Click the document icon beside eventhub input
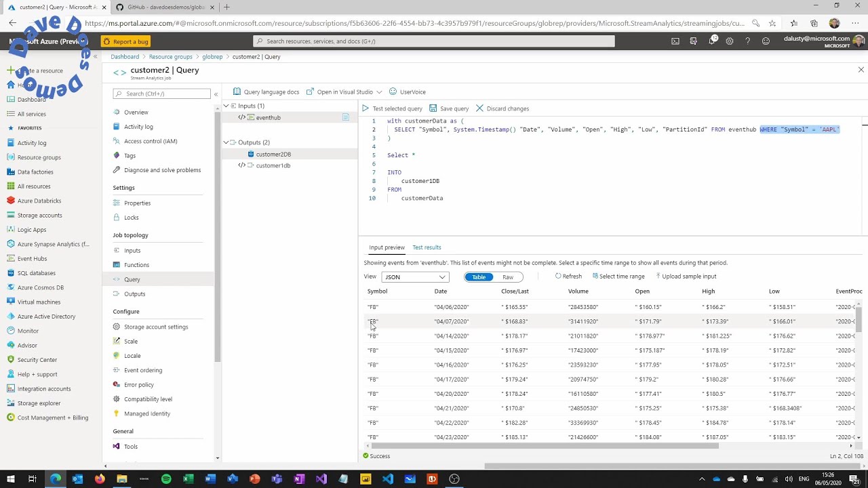The width and height of the screenshot is (868, 488). tap(345, 117)
